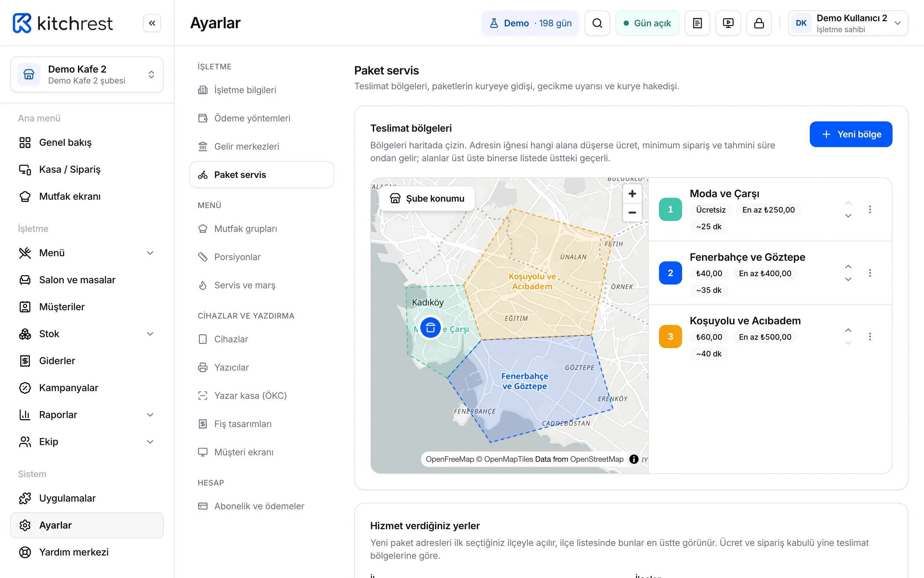
Task: Click the Fenerbahçe ve Göztepe map polygon label
Action: (525, 381)
